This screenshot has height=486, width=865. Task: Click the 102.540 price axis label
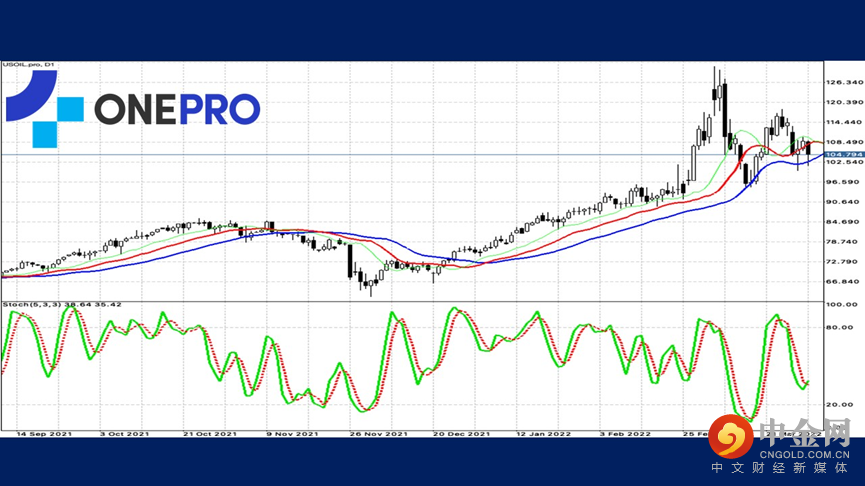844,162
